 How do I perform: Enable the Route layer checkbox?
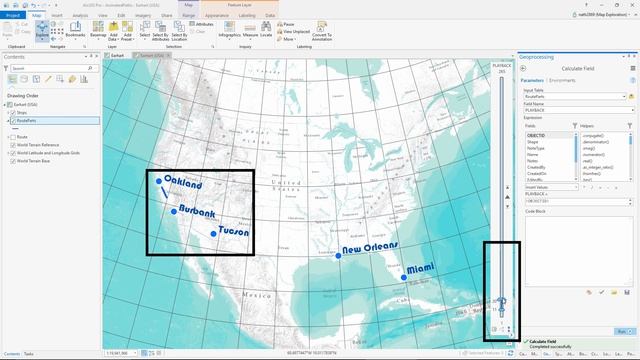[x=13, y=137]
